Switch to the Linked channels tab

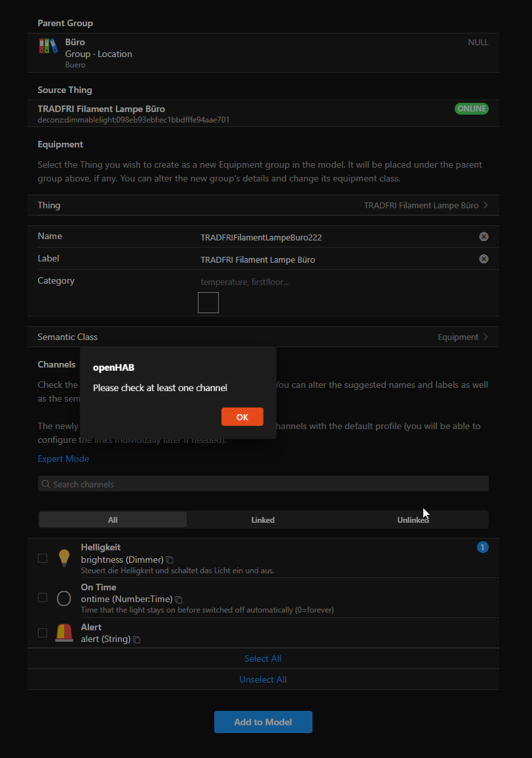263,520
